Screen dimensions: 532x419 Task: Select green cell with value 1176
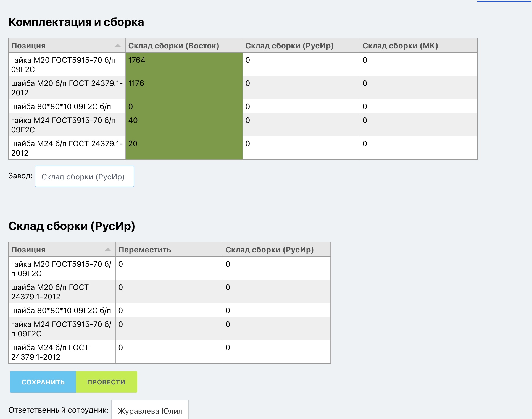[184, 88]
